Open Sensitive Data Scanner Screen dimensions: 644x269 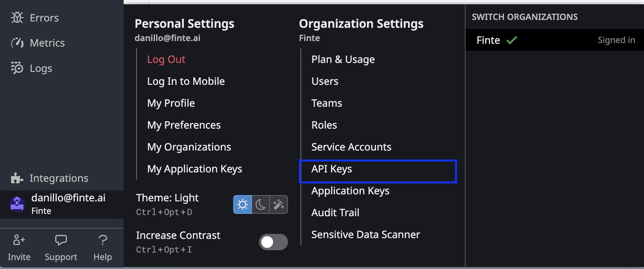(x=365, y=235)
